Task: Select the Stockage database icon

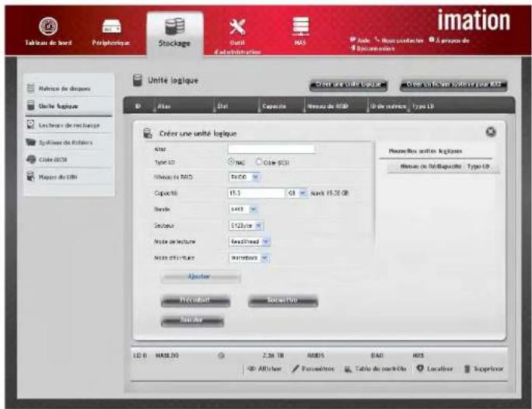Action: click(175, 26)
